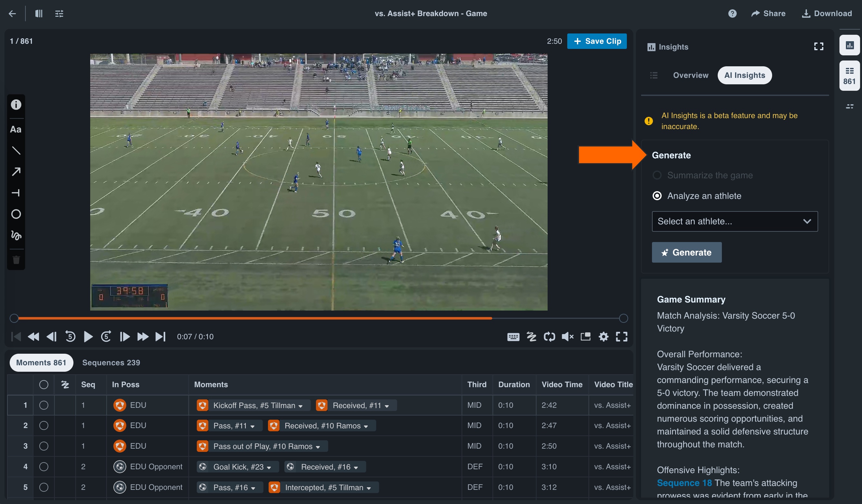Delete drawings with the trash icon
The width and height of the screenshot is (862, 504).
point(16,260)
